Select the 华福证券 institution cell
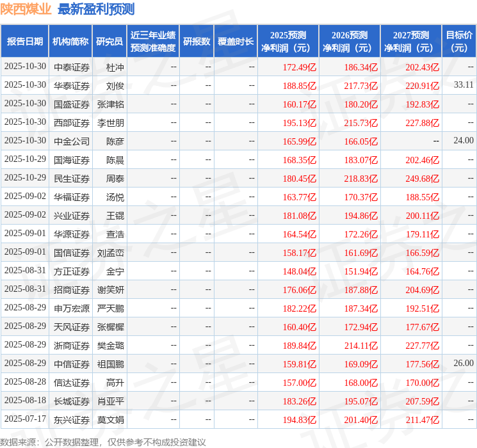 click(72, 197)
